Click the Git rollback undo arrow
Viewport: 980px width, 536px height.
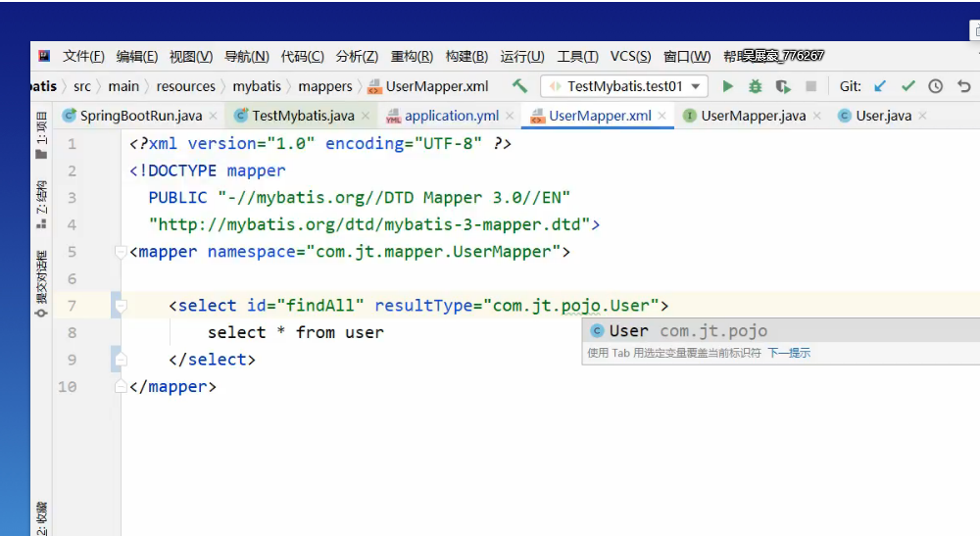coord(963,86)
